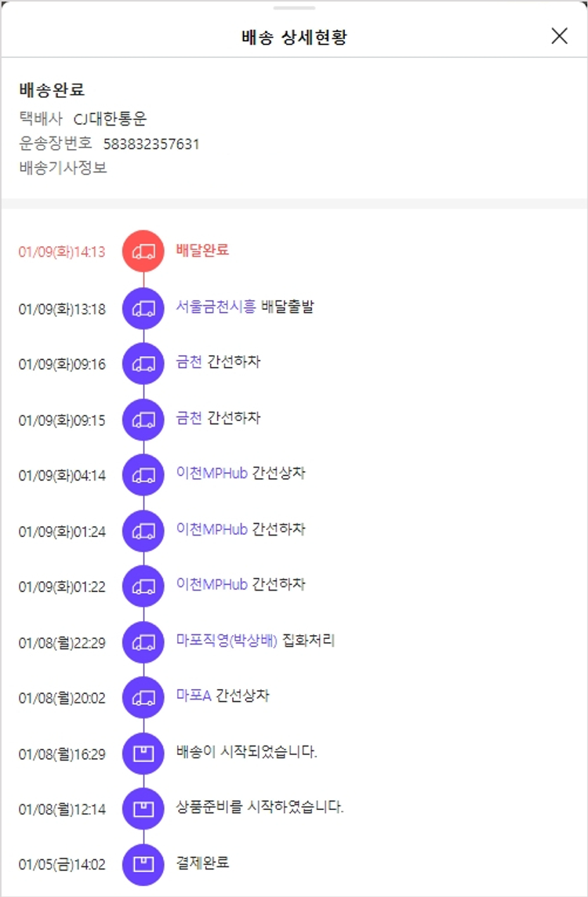Click truck icon for 마포A 간선상차

click(143, 697)
